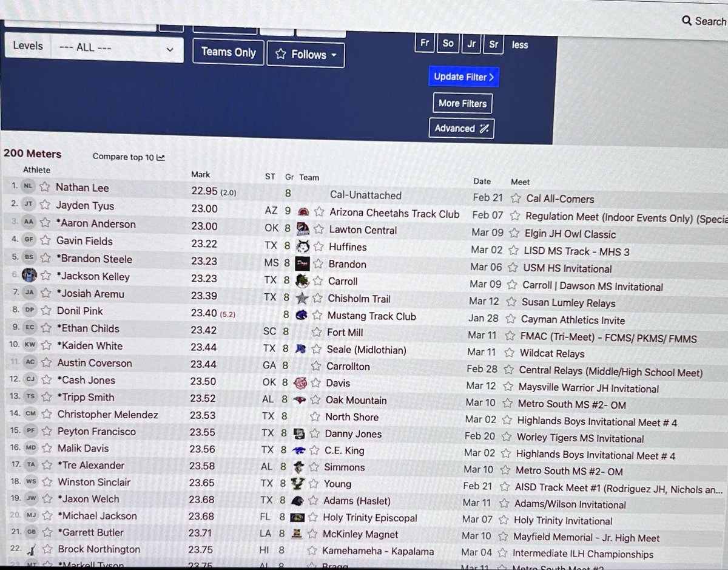Open the Maysville Warrior JH Invitational meet
The image size is (728, 570).
(588, 388)
